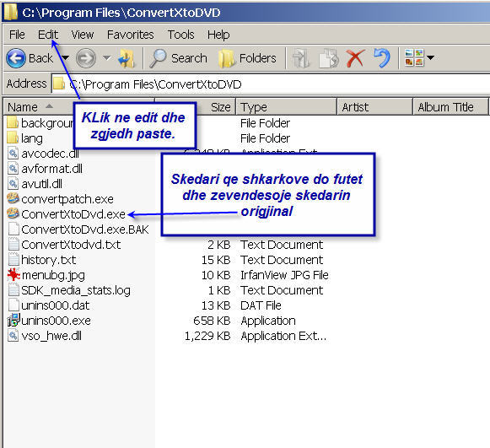The width and height of the screenshot is (490, 448).
Task: Select the unins000.dat file icon
Action: (x=13, y=305)
